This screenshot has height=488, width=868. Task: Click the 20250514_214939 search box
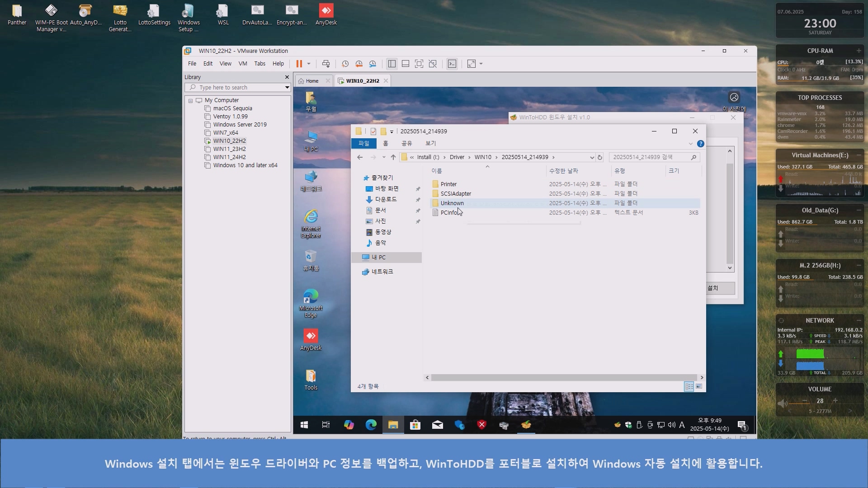click(x=654, y=157)
